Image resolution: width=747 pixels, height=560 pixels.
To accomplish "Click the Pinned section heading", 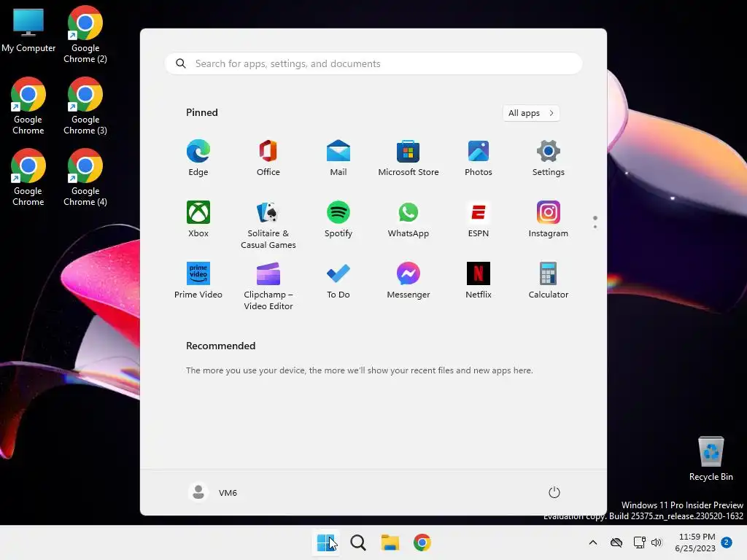I will 202,112.
